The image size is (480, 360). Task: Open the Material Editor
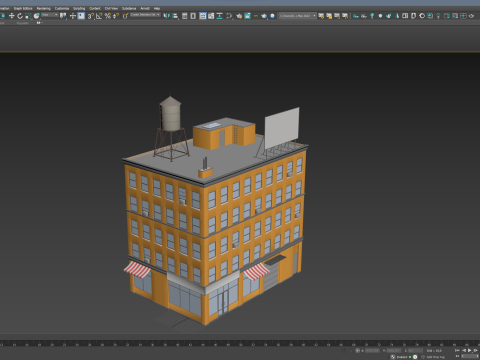pyautogui.click(x=229, y=16)
